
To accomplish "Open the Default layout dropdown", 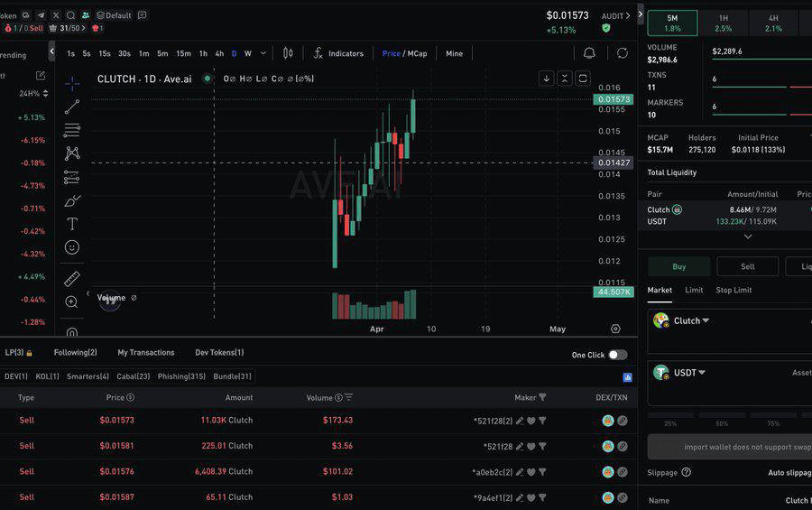I will tap(114, 15).
